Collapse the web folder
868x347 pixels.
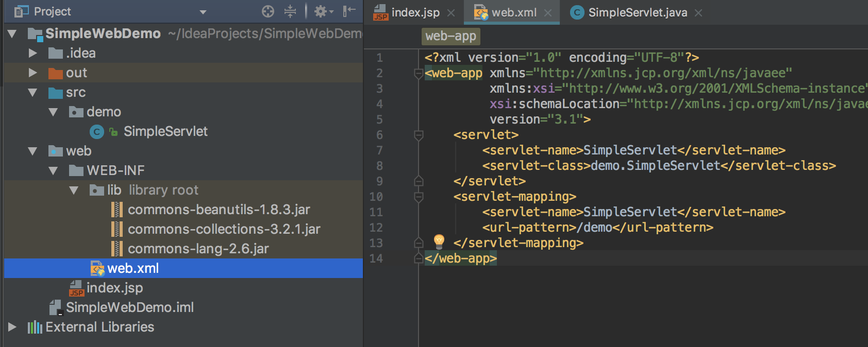coord(33,151)
